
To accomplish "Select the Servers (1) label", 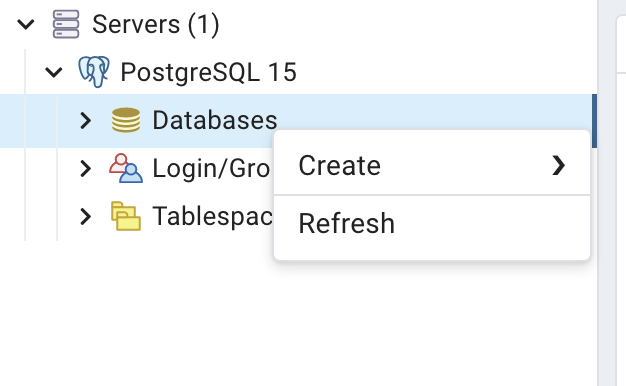I will pyautogui.click(x=156, y=24).
